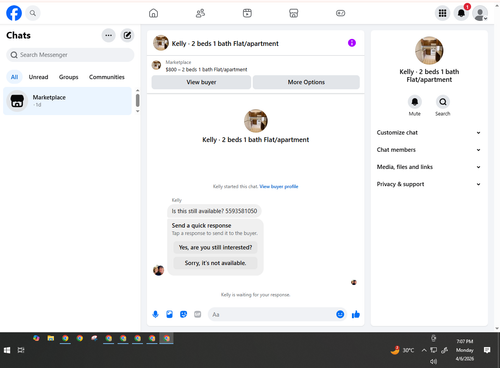The image size is (500, 368).
Task: Open the Marketplace chat in chat list
Action: point(67,101)
